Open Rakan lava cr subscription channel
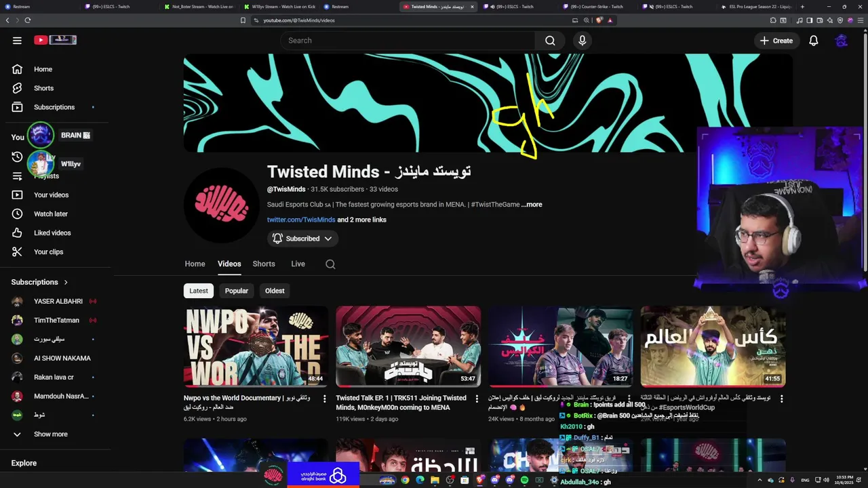 click(54, 378)
